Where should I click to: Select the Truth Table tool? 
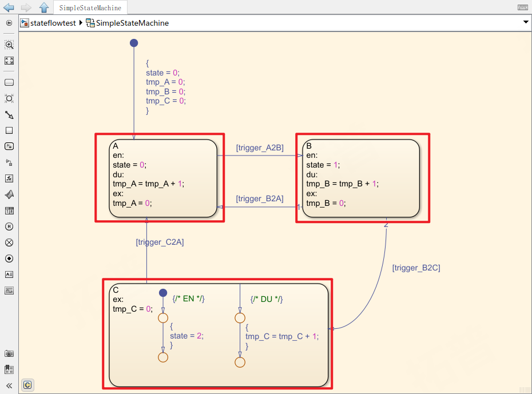[9, 210]
